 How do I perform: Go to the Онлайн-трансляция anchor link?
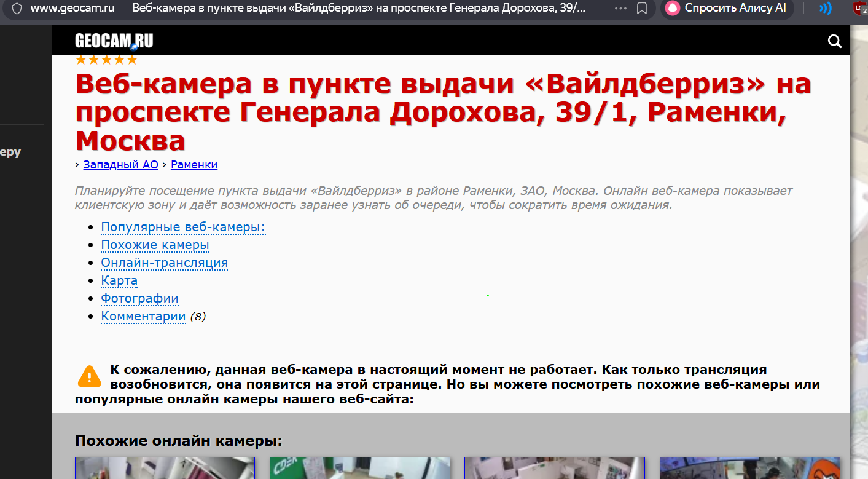(x=165, y=263)
